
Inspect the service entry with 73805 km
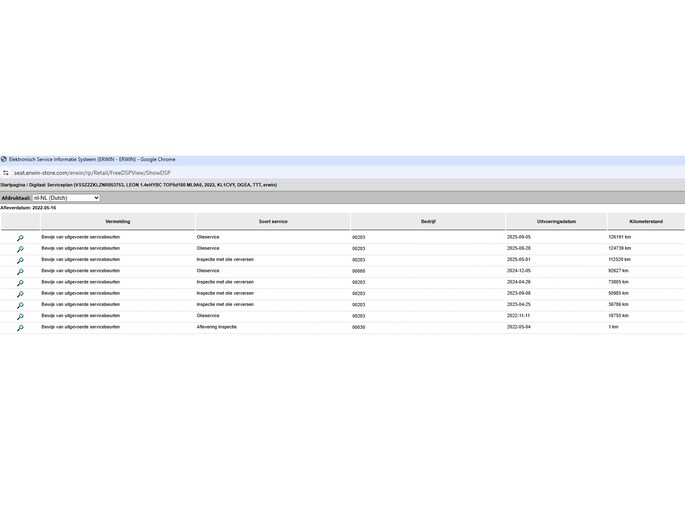19,283
